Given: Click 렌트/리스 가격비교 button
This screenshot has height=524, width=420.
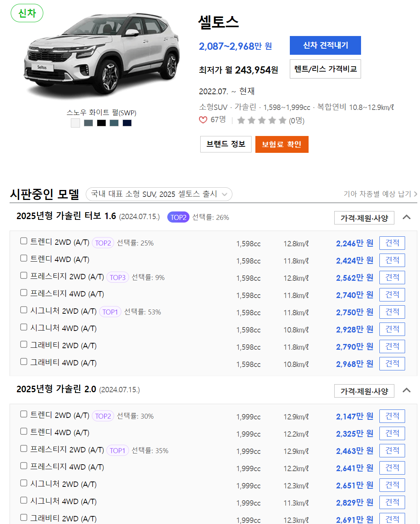Looking at the screenshot, I should [x=325, y=69].
